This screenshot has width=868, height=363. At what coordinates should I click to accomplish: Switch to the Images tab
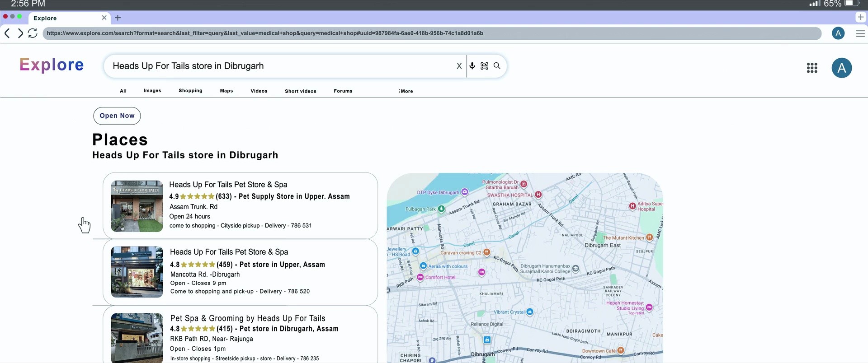point(152,91)
